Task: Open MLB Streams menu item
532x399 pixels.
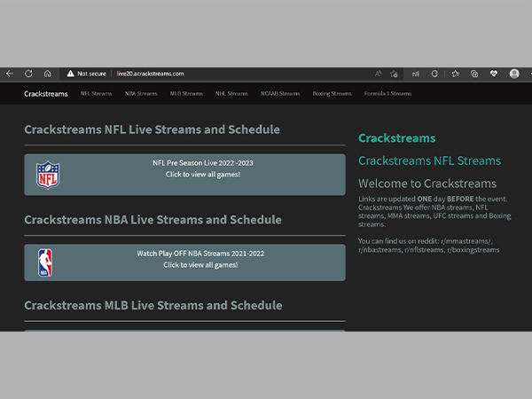Action: pyautogui.click(x=186, y=93)
